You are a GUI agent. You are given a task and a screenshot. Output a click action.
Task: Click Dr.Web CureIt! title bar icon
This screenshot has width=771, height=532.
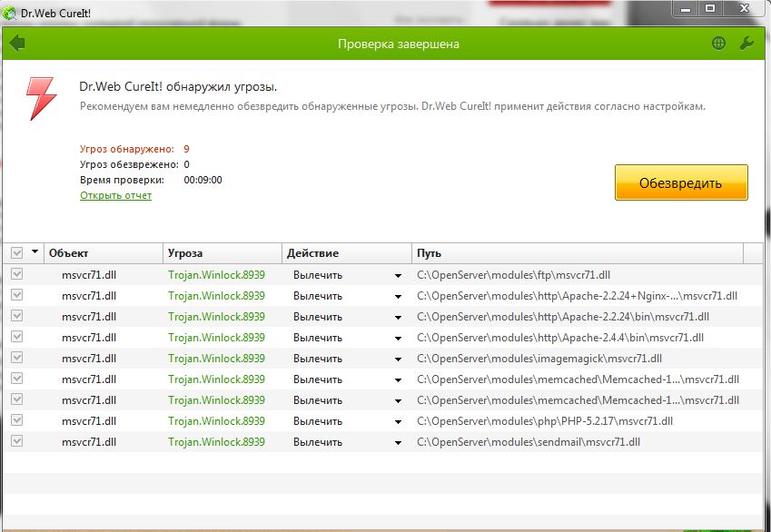point(10,12)
